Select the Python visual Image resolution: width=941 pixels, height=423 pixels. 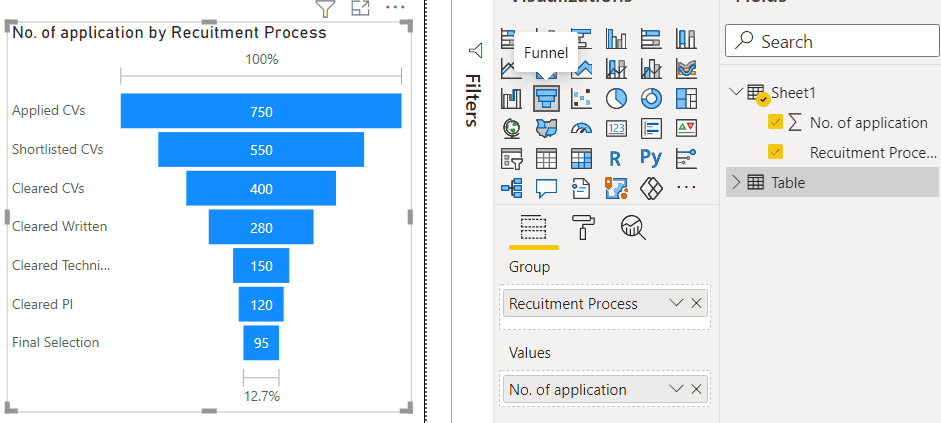click(651, 158)
